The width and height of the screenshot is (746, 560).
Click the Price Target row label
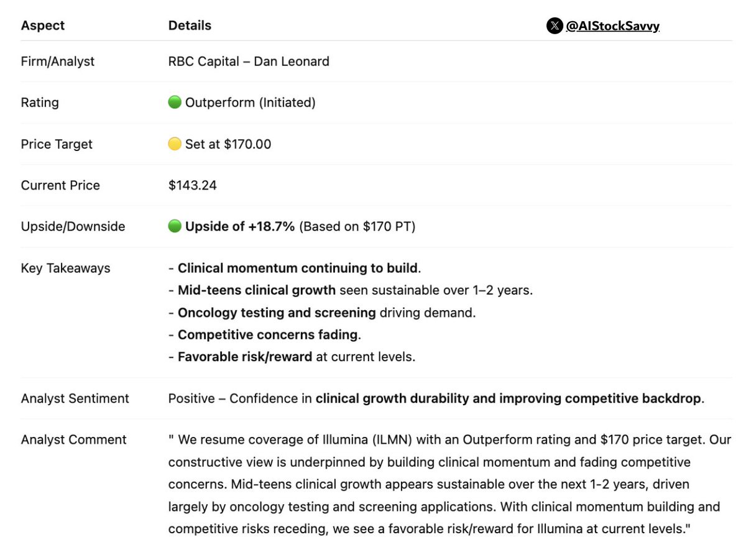(x=57, y=144)
